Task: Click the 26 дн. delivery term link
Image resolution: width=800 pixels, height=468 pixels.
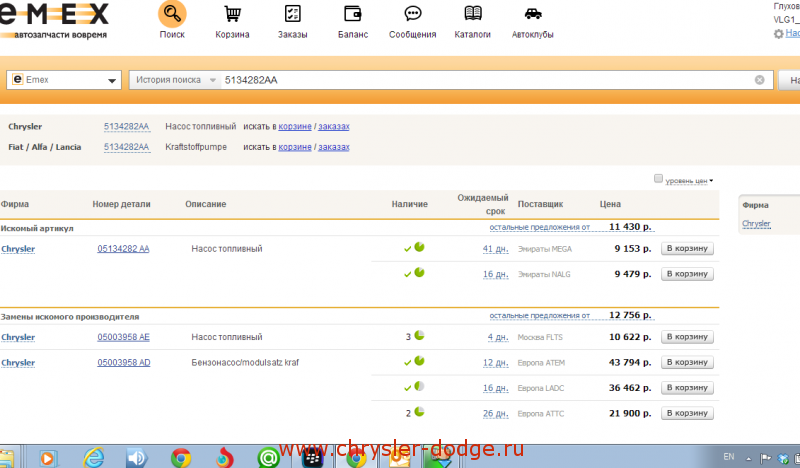Action: [x=495, y=414]
